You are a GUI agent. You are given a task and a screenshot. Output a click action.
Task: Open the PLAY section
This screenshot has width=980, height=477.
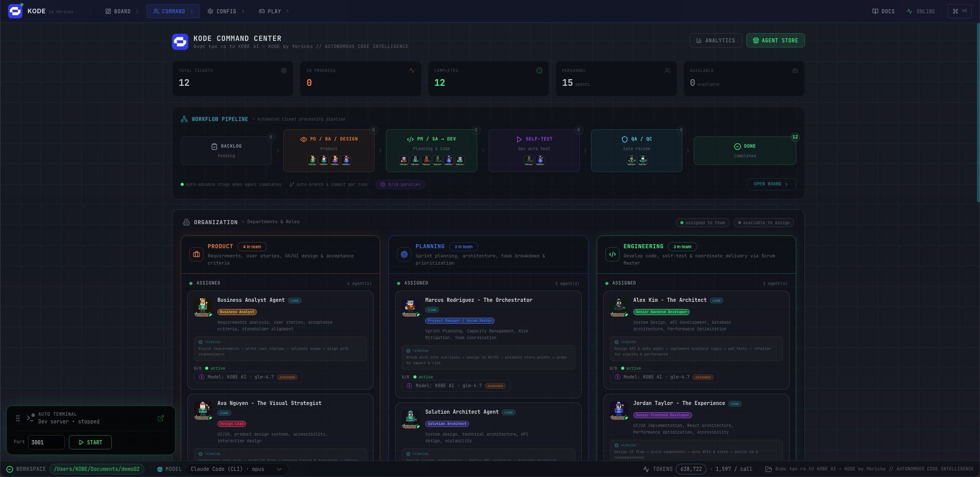click(274, 11)
